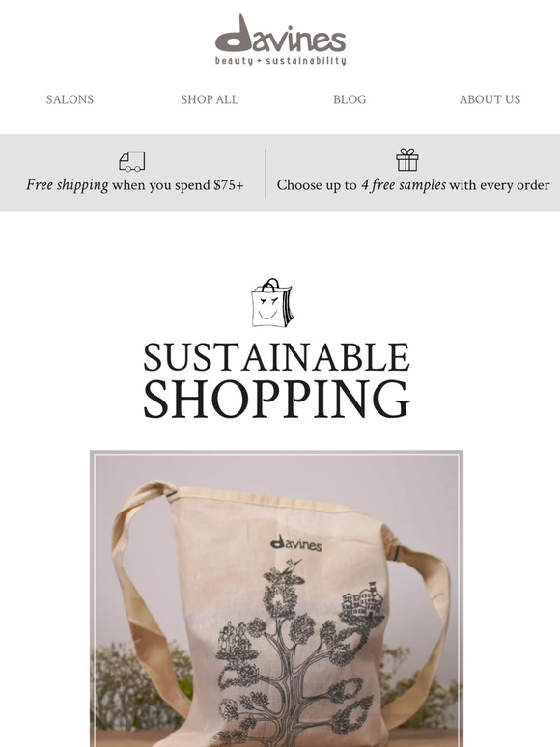
Task: Click the 'beauty + sustainability' tagline
Action: (x=280, y=61)
